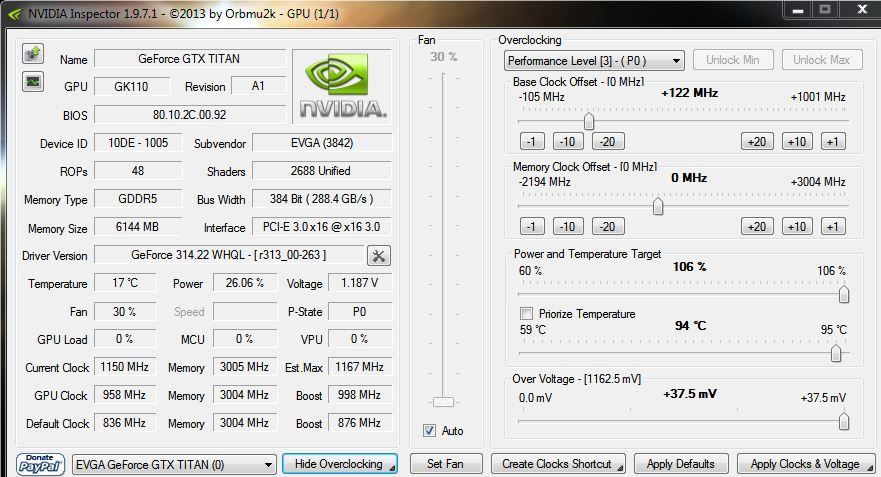Click the Driver Version field
Screen dimensions: 881x477
pyautogui.click(x=229, y=255)
